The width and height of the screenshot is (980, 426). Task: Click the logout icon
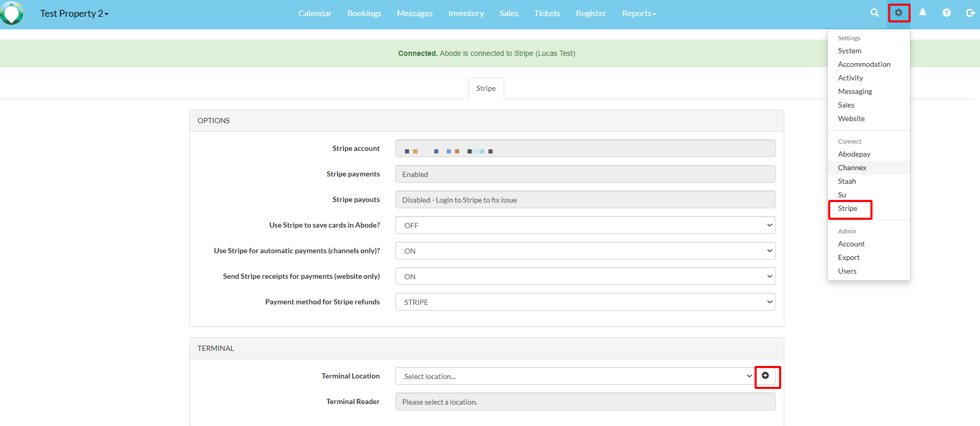pos(971,13)
